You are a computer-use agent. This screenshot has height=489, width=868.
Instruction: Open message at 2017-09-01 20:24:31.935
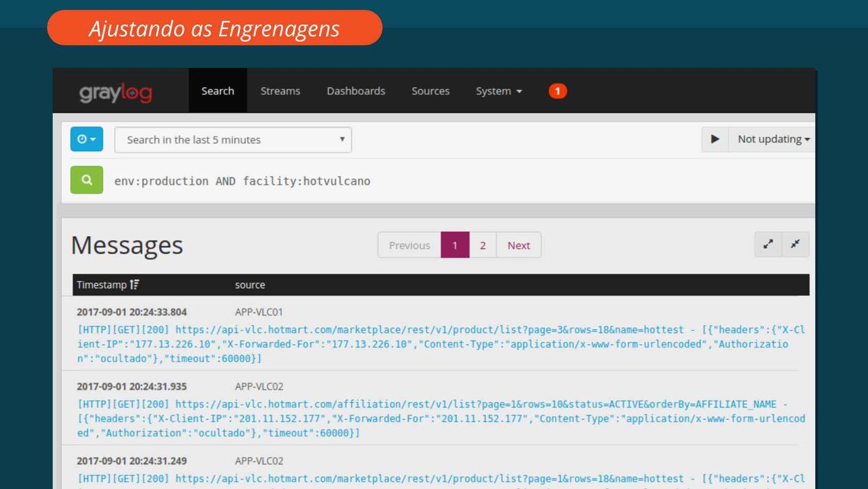pos(131,386)
